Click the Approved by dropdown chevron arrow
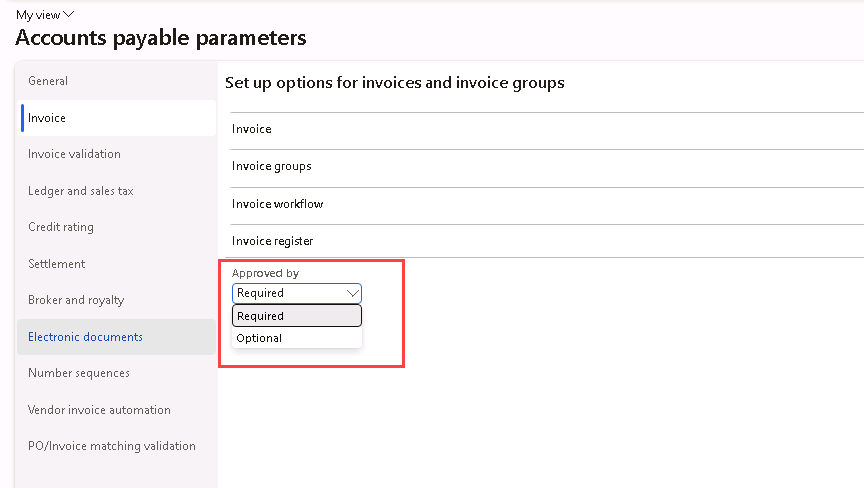This screenshot has height=488, width=864. coord(351,293)
